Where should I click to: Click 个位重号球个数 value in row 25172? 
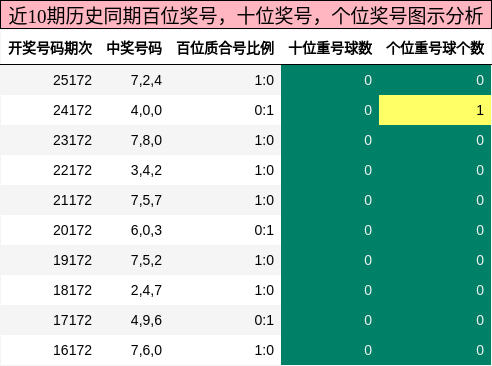[x=480, y=80]
